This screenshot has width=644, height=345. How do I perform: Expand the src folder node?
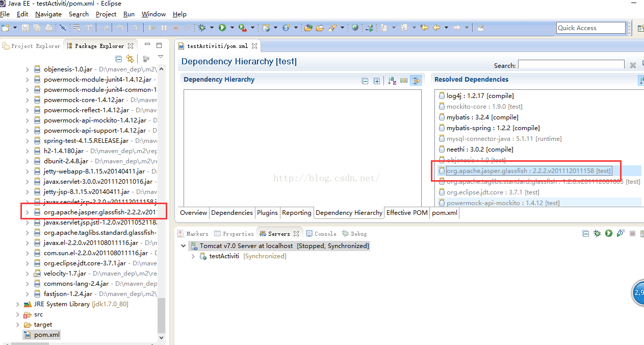[18, 314]
